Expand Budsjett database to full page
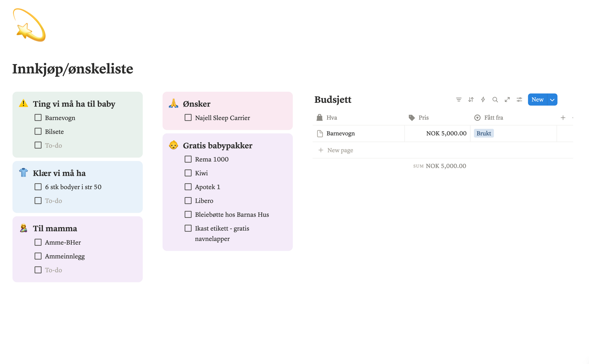The height and width of the screenshot is (364, 589). [x=507, y=99]
